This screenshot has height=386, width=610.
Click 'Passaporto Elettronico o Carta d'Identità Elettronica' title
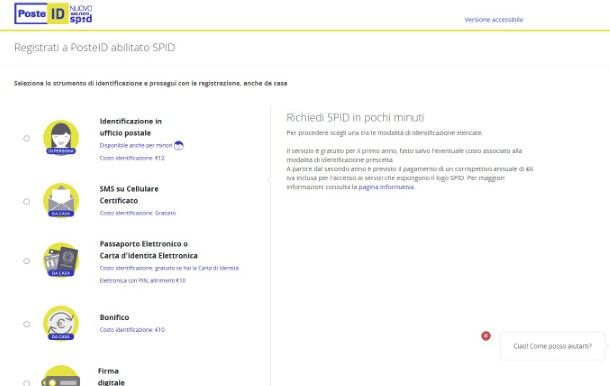[x=149, y=250]
